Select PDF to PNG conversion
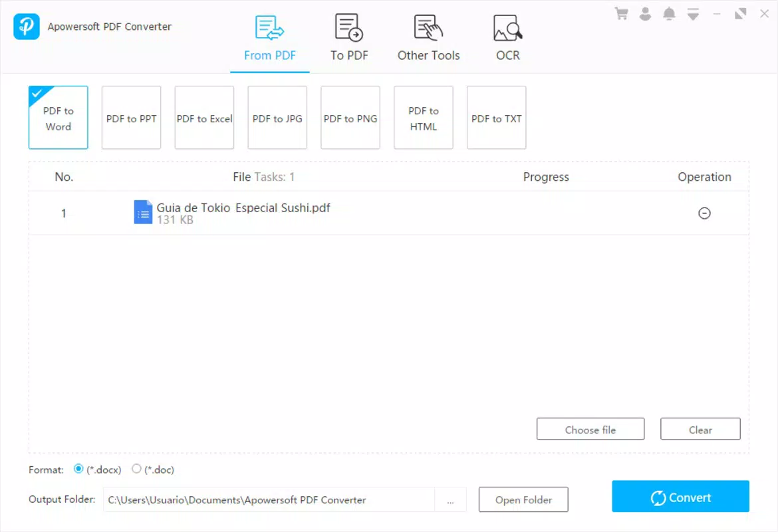This screenshot has width=778, height=532. click(x=350, y=118)
